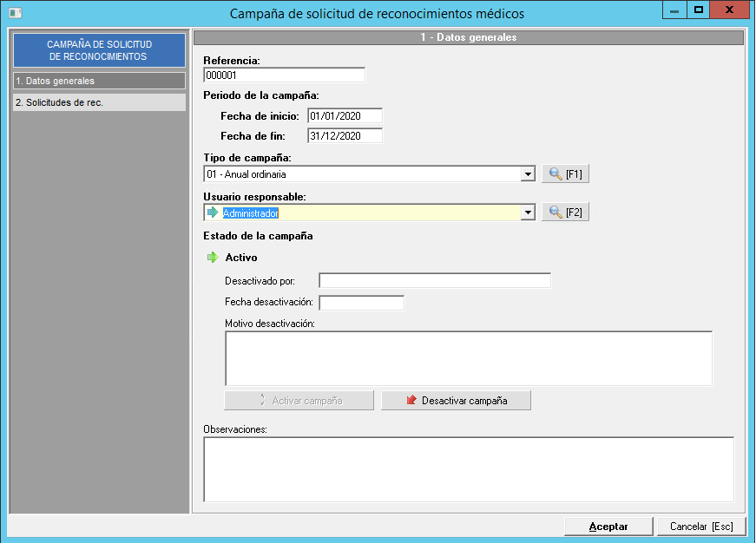The height and width of the screenshot is (543, 756).
Task: Click the magnifier search button [F1]
Action: click(565, 174)
